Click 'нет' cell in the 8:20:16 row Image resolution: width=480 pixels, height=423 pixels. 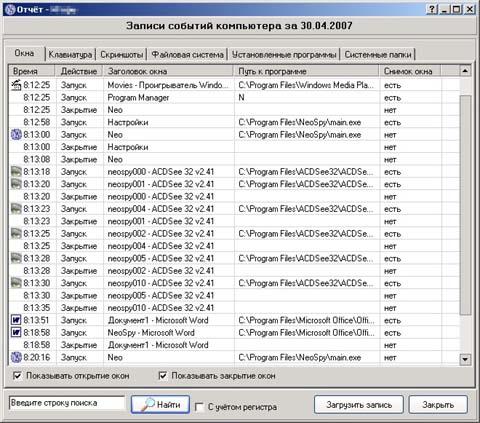click(390, 358)
